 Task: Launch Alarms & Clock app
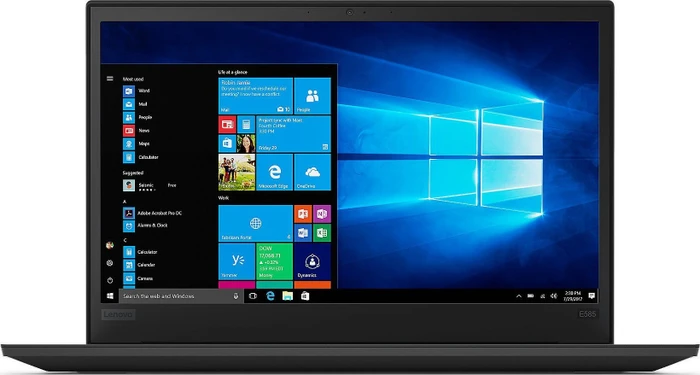coord(146,226)
